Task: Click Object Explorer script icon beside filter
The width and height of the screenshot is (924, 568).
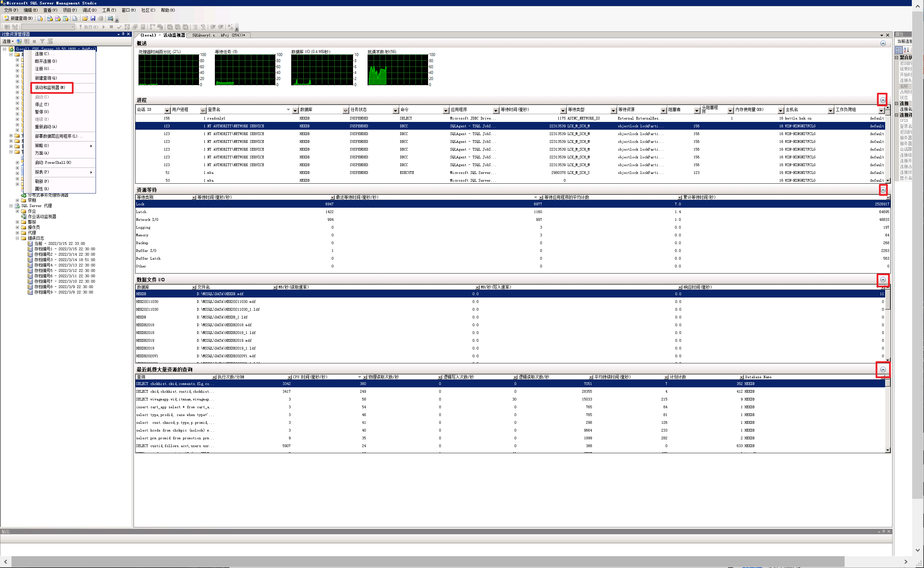Action: pos(50,41)
